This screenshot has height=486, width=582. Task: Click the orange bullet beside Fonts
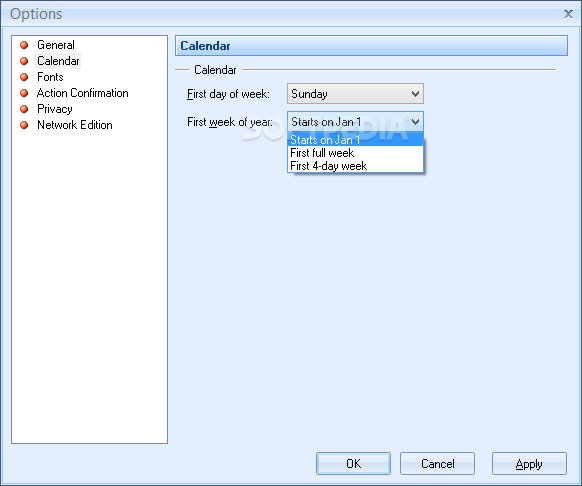tap(24, 77)
